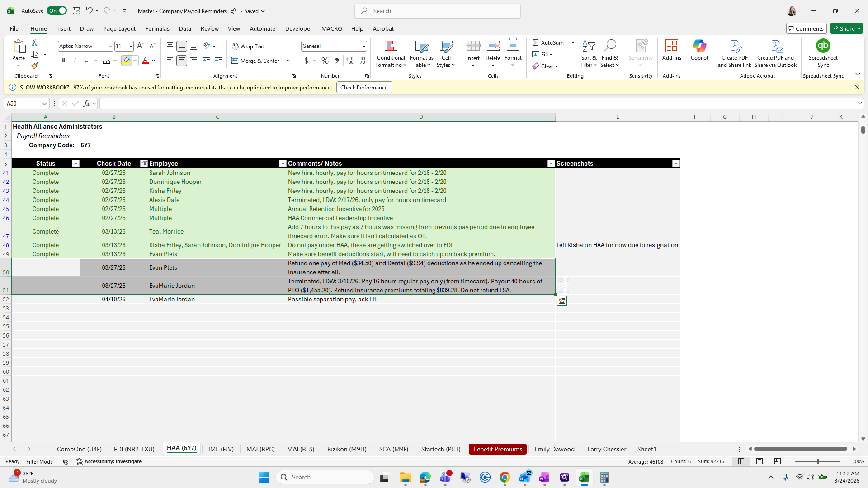Apply the yellow fill color swatch
868x488 pixels.
coord(127,61)
